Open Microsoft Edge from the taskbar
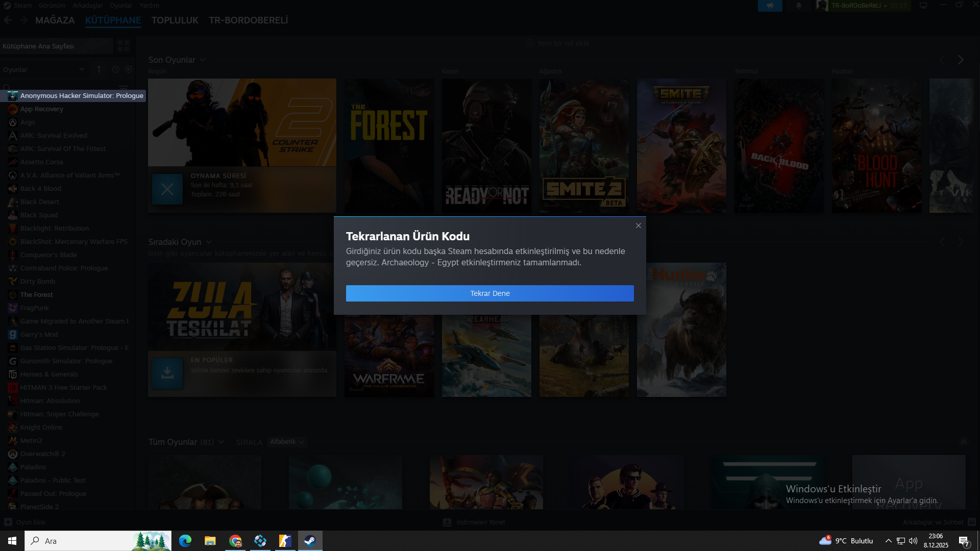The width and height of the screenshot is (980, 551). 185,541
